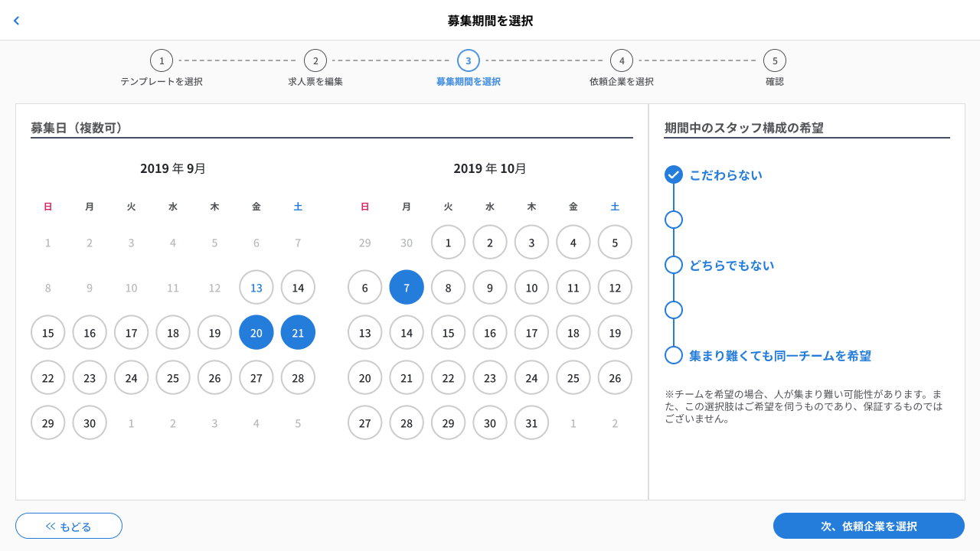Pick the unlabeled option between こだわらない and どちらでもない
The image size is (980, 551).
(x=674, y=220)
